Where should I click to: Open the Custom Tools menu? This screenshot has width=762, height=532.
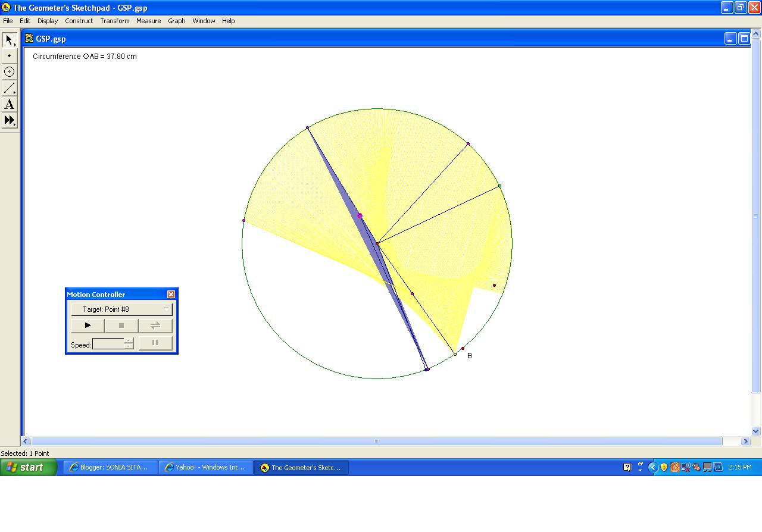(9, 120)
